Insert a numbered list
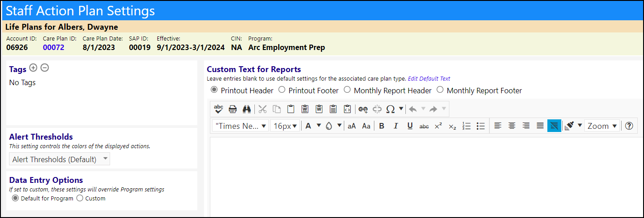Viewport: 644px width, 218px height. tap(466, 126)
